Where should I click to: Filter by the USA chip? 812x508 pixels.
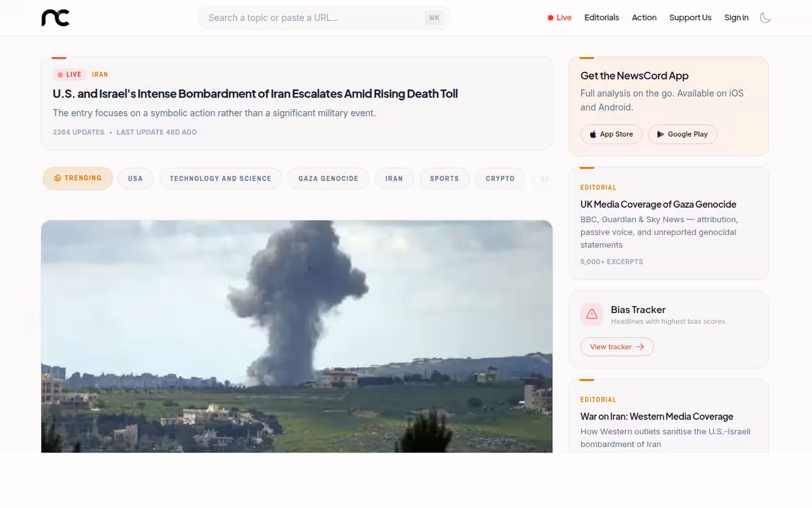135,179
